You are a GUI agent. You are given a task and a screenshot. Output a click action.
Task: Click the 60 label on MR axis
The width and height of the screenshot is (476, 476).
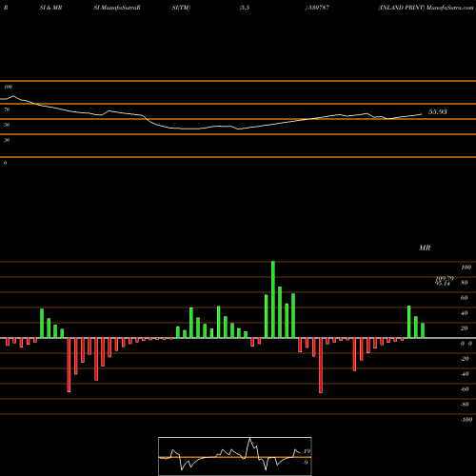(x=465, y=298)
